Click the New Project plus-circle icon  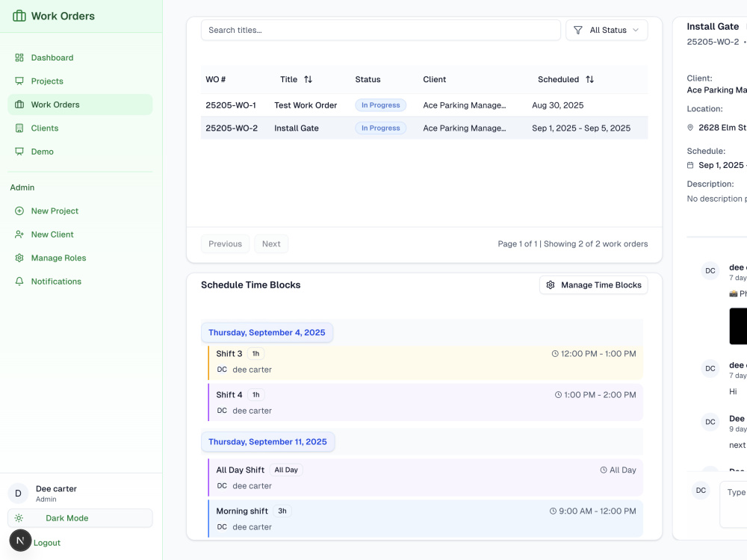(x=19, y=211)
